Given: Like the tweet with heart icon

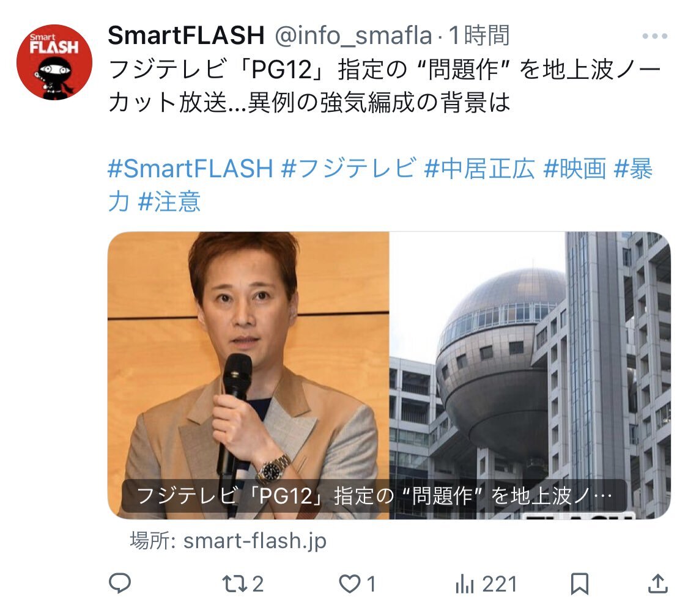Looking at the screenshot, I should (x=358, y=584).
